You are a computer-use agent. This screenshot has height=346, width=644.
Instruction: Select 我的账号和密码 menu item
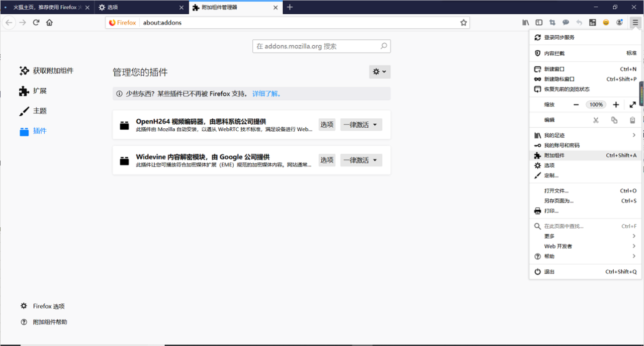[x=585, y=145]
